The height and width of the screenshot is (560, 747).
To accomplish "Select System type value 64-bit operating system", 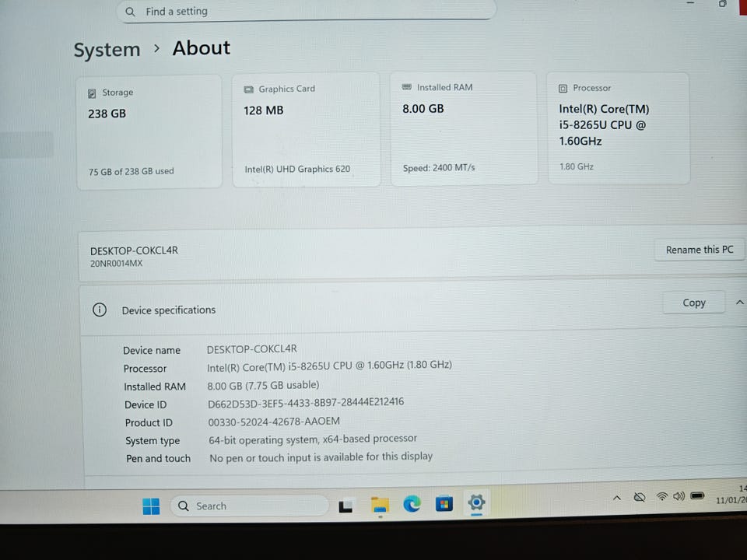I will click(313, 439).
